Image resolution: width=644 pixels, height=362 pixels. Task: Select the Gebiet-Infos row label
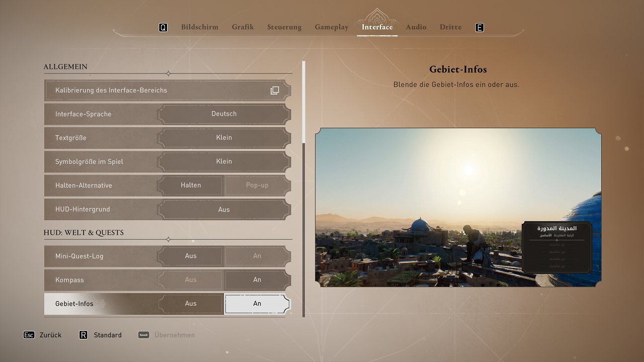74,304
